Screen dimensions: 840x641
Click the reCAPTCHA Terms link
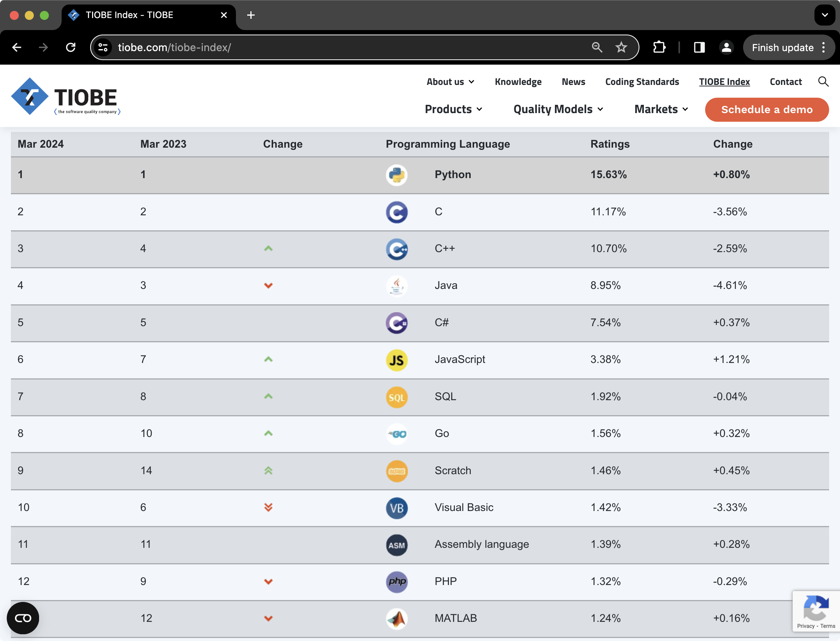coord(827,626)
